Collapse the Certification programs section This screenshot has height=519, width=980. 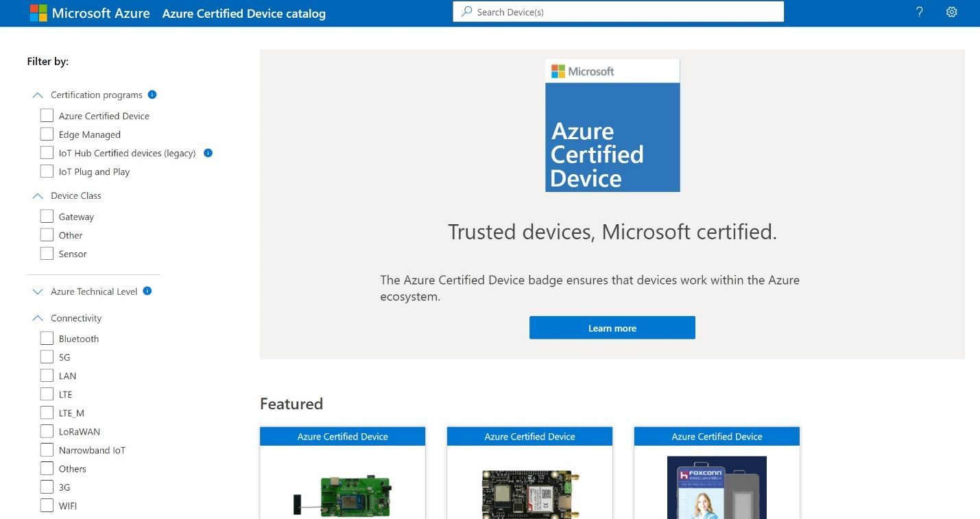pos(38,95)
